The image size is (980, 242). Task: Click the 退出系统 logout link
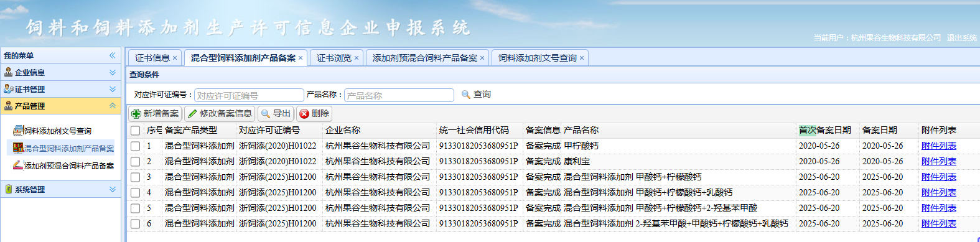(962, 38)
